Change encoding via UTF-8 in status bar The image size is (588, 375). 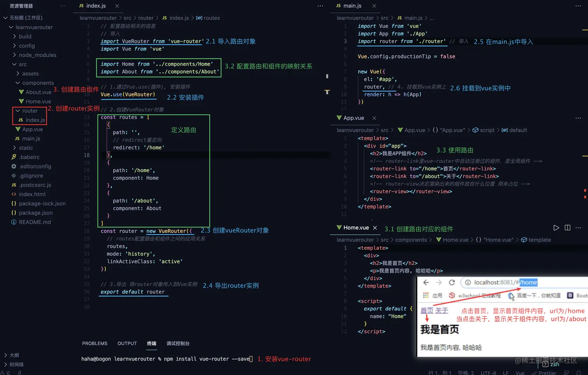pos(488,373)
